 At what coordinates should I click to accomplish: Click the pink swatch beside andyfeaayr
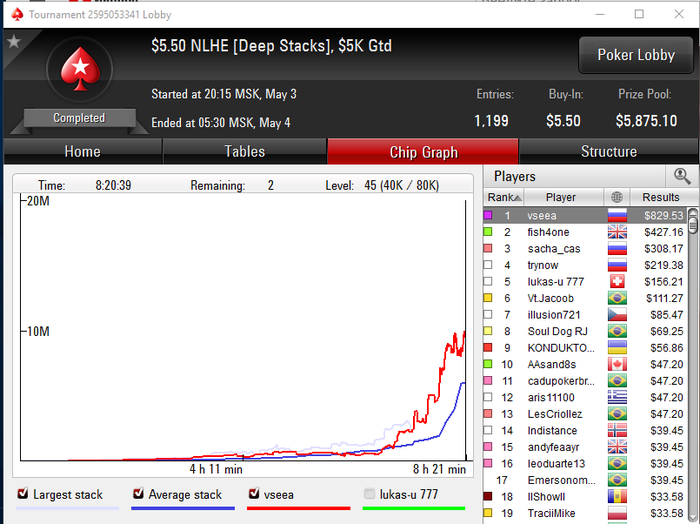(x=488, y=446)
